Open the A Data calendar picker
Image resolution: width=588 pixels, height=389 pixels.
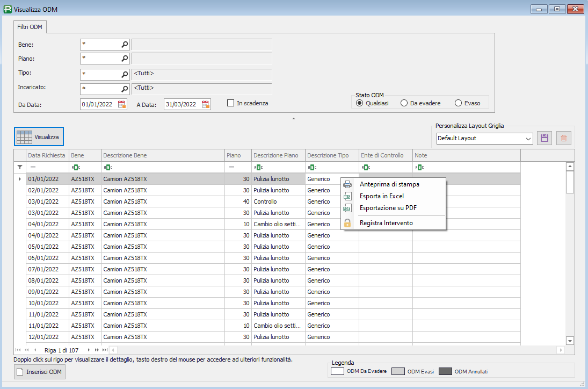click(x=205, y=104)
